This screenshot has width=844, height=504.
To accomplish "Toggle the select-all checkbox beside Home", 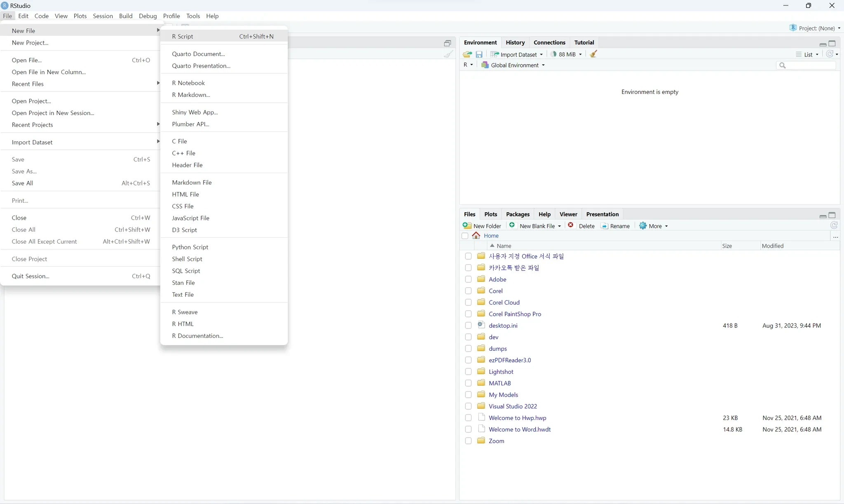I will pyautogui.click(x=465, y=236).
